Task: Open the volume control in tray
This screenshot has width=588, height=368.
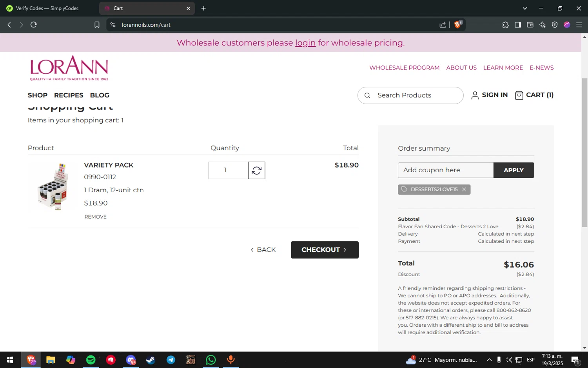Action: 509,360
